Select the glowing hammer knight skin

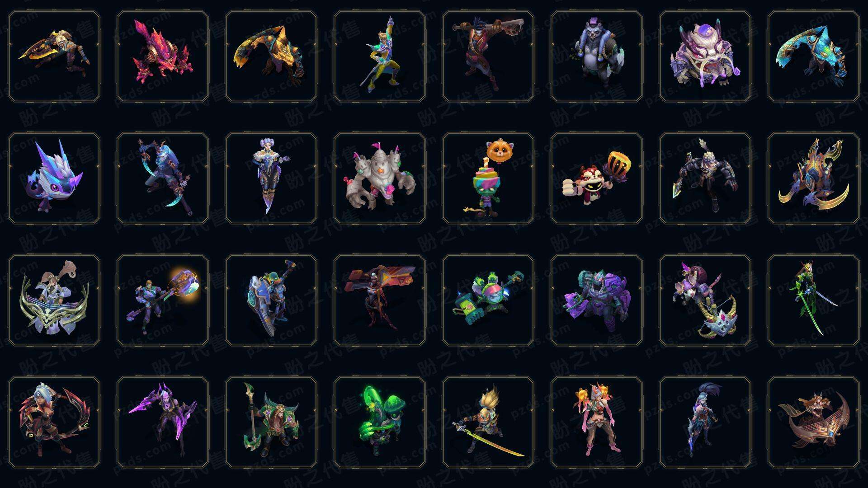coord(163,300)
